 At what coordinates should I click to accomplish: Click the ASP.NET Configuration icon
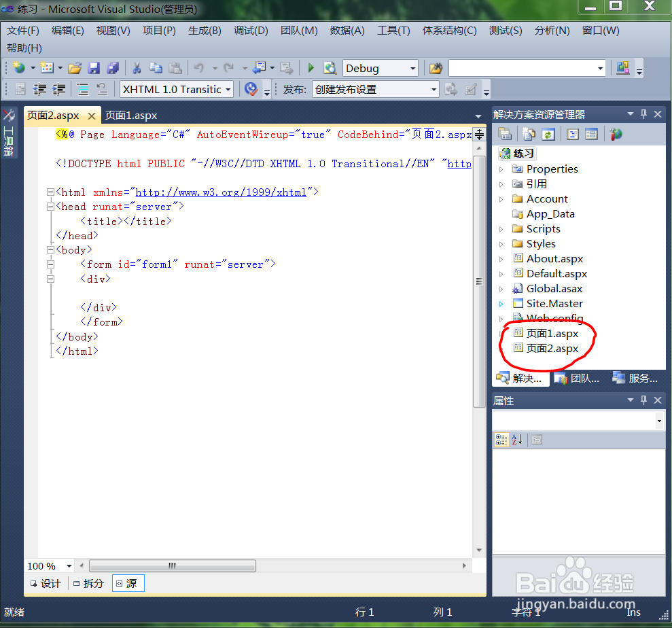(616, 134)
